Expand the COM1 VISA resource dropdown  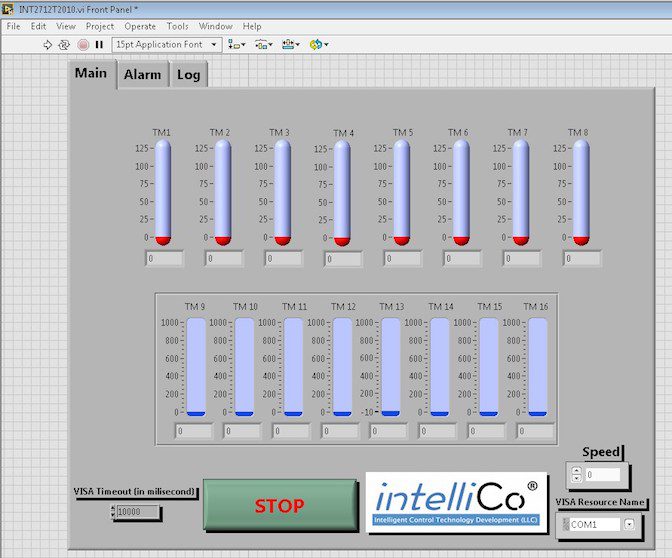point(629,524)
